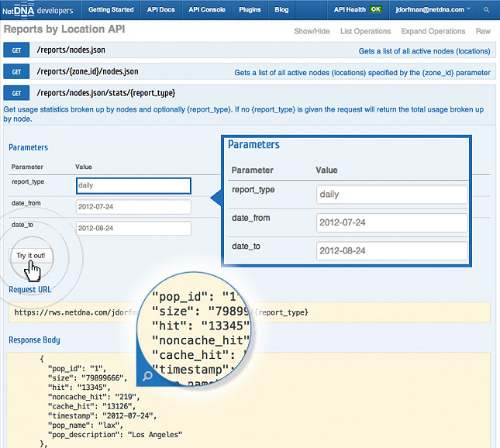The width and height of the screenshot is (500, 448).
Task: Open the Blog page
Action: [281, 9]
